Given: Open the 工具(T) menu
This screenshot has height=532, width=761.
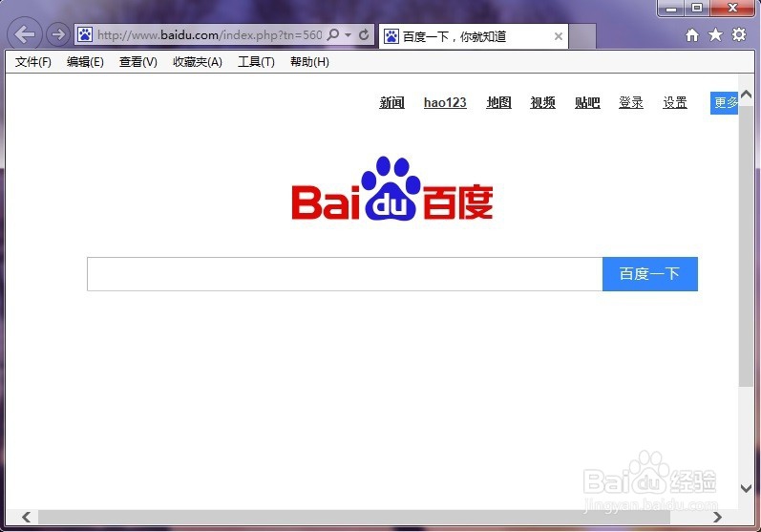Looking at the screenshot, I should (256, 62).
